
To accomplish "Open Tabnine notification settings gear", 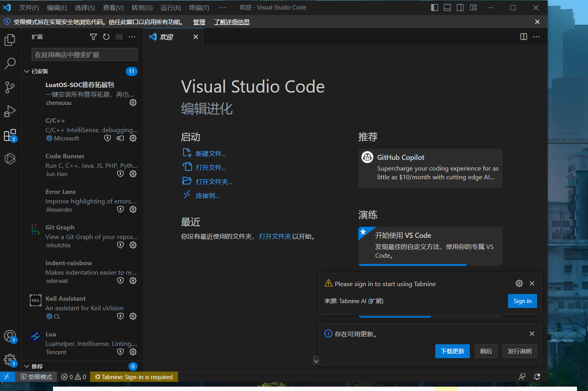I will point(519,283).
